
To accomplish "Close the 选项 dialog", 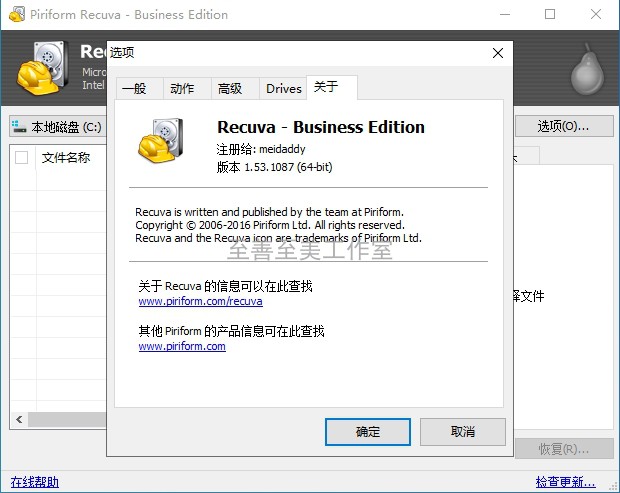I will [498, 53].
